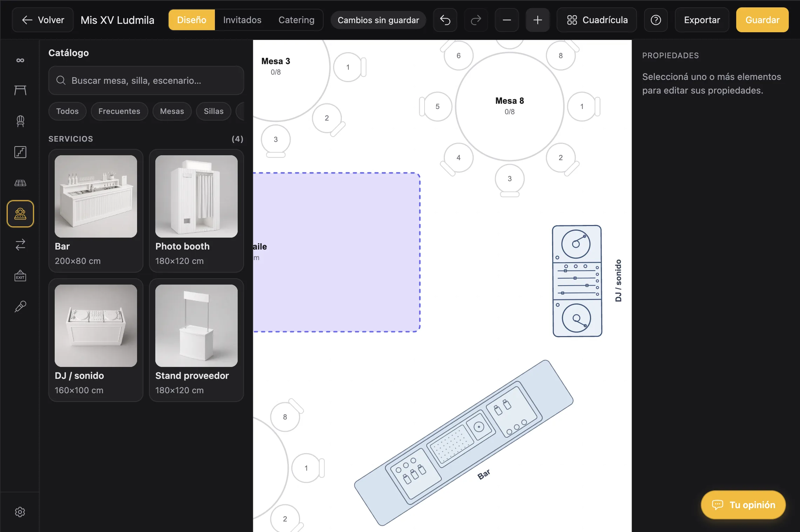The image size is (800, 532).
Task: Open settings gear in sidebar
Action: tap(20, 512)
